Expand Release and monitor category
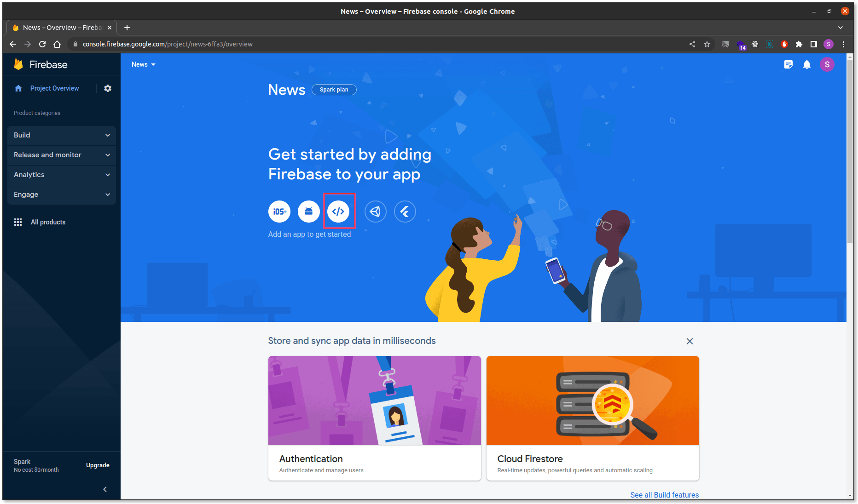This screenshot has height=504, width=858. (x=62, y=155)
